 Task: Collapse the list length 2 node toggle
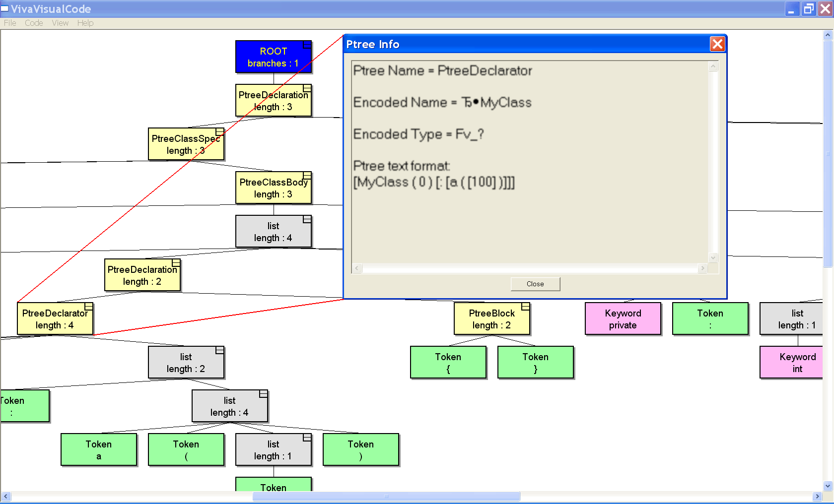pos(220,350)
